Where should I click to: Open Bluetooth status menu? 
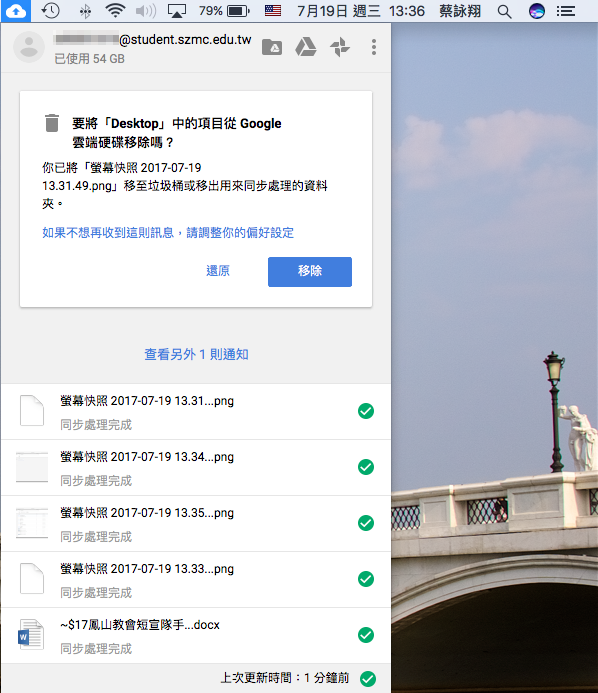tap(85, 11)
